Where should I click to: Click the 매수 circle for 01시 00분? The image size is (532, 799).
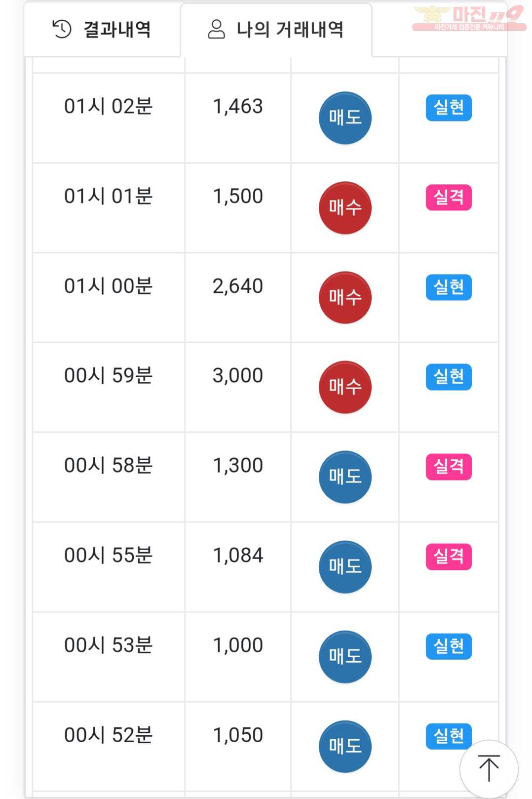(x=345, y=298)
